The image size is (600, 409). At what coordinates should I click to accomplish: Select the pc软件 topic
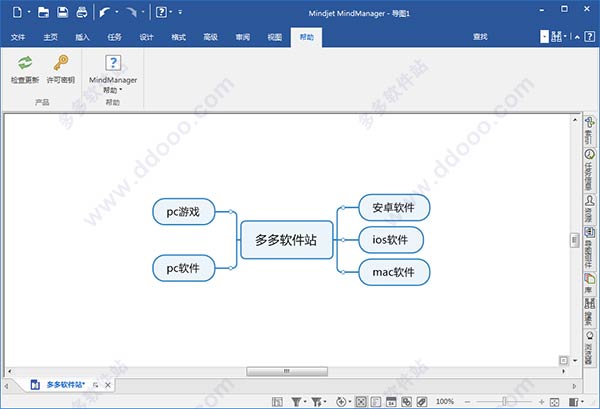click(184, 268)
